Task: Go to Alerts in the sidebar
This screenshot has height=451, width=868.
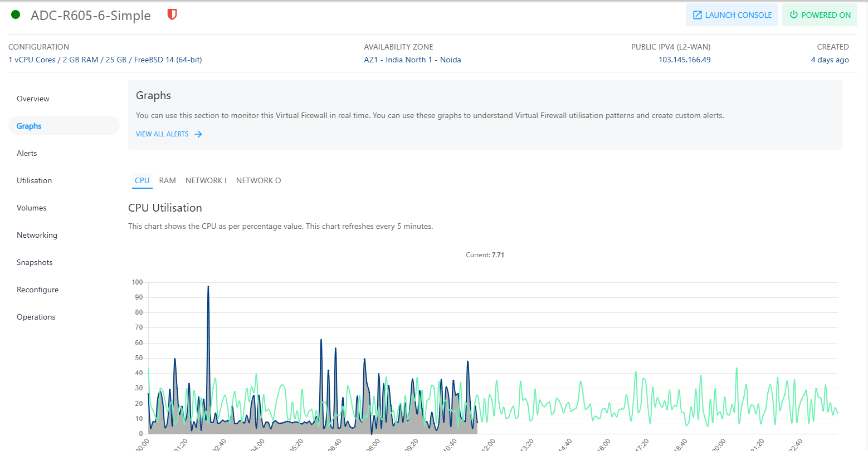Action: pyautogui.click(x=27, y=153)
